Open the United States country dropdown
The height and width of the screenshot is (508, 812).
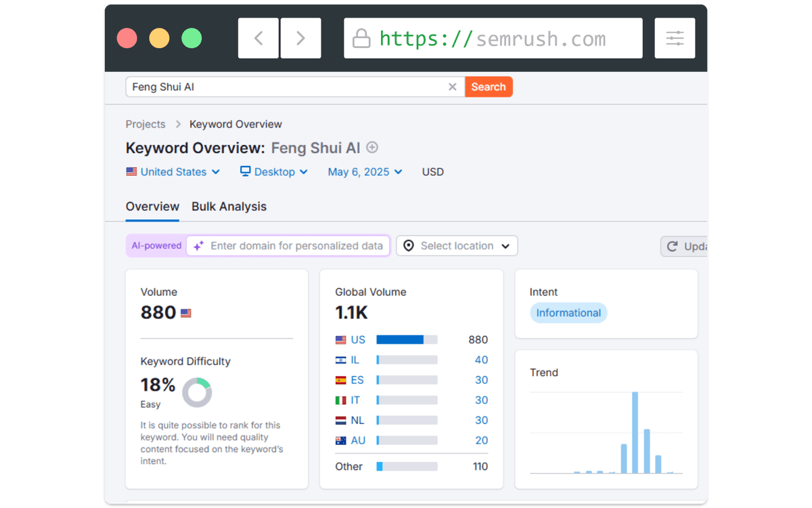(173, 172)
